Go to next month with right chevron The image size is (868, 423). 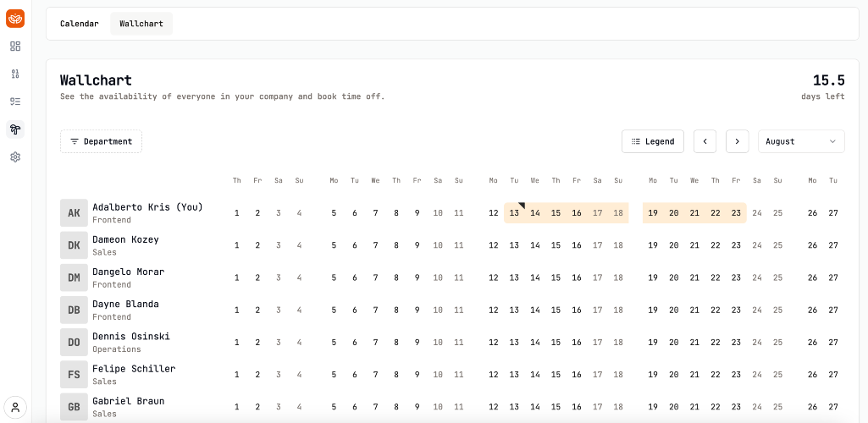738,141
